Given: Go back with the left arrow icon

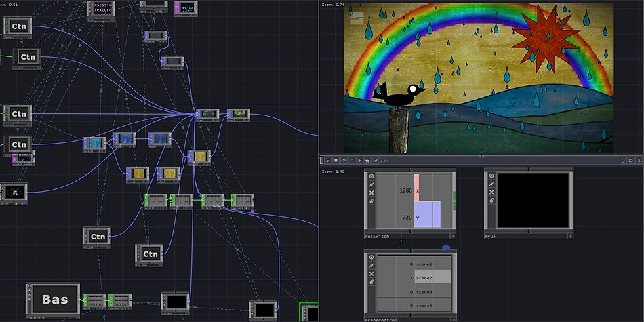Looking at the screenshot, I should click(344, 161).
